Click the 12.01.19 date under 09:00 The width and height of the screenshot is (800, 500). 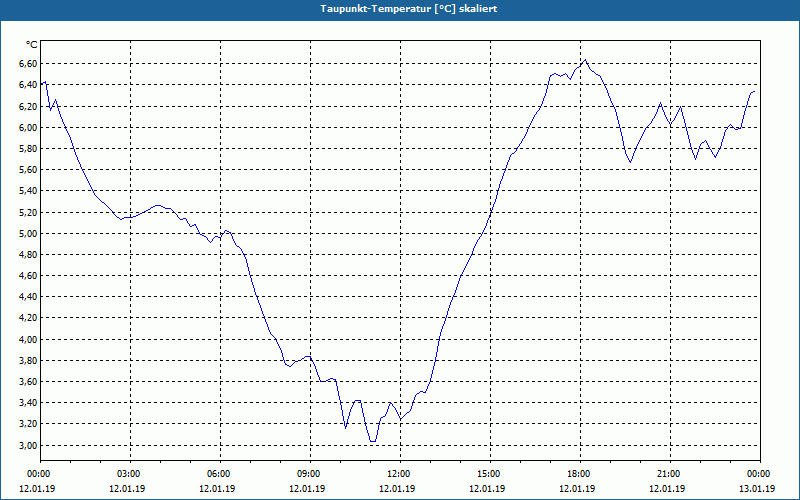click(307, 489)
